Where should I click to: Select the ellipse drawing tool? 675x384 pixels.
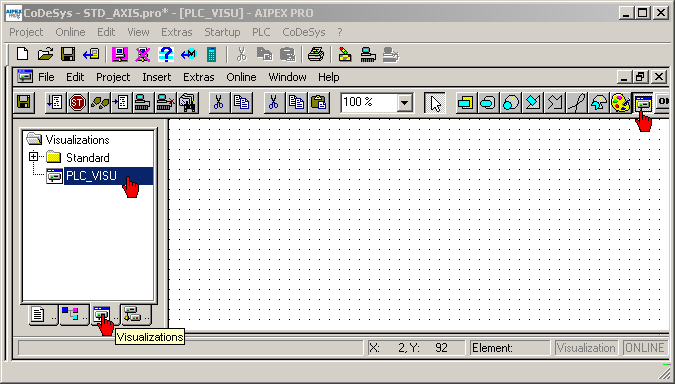(x=510, y=103)
